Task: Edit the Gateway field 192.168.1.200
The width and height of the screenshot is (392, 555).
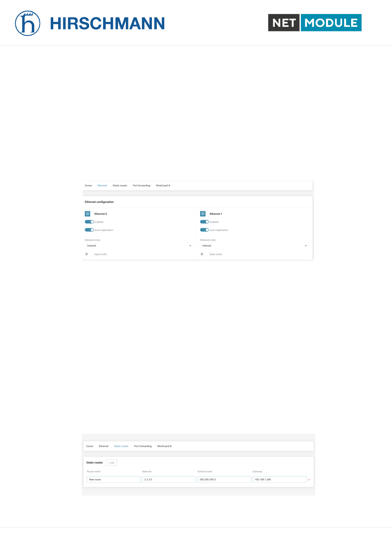Action: point(279,479)
